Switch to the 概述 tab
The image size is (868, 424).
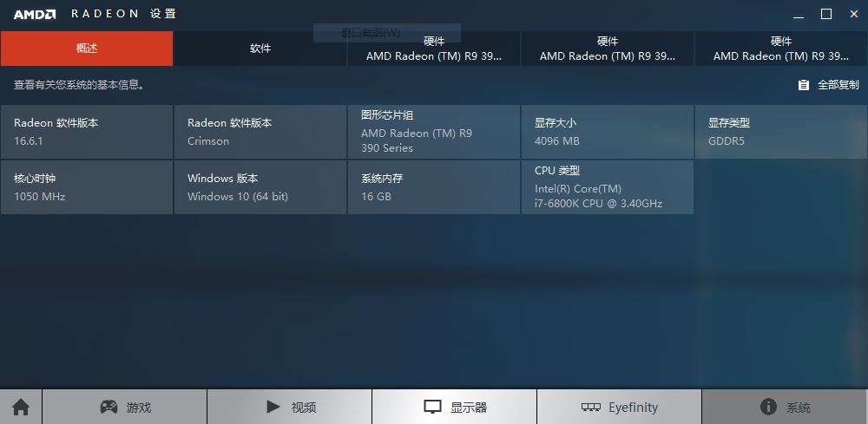87,49
